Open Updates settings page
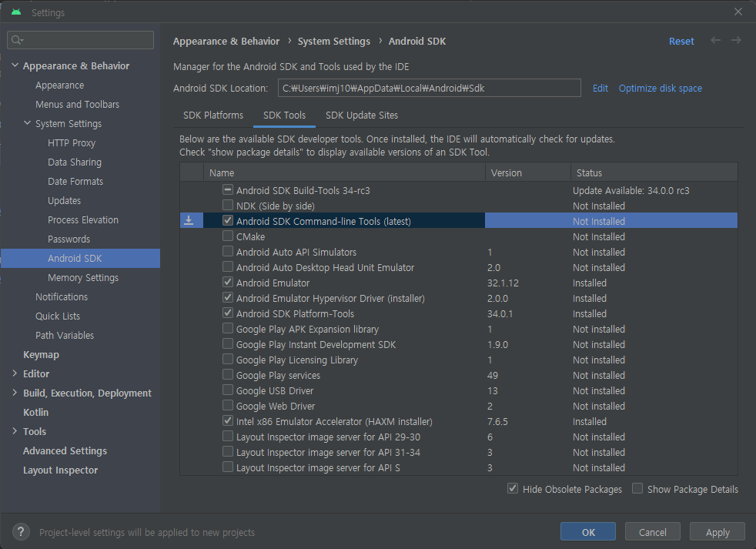Image resolution: width=756 pixels, height=549 pixels. point(64,201)
